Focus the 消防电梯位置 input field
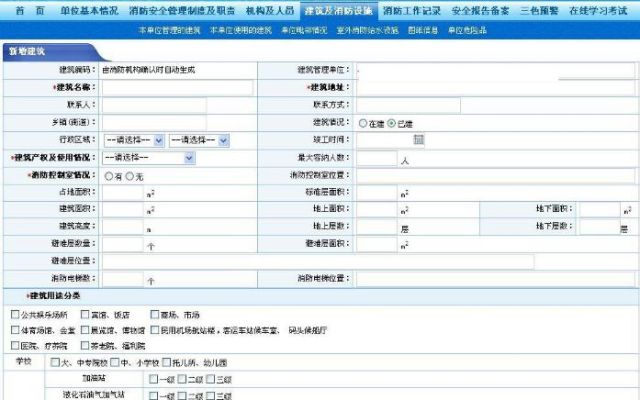Image resolution: width=640 pixels, height=400 pixels. [x=496, y=279]
